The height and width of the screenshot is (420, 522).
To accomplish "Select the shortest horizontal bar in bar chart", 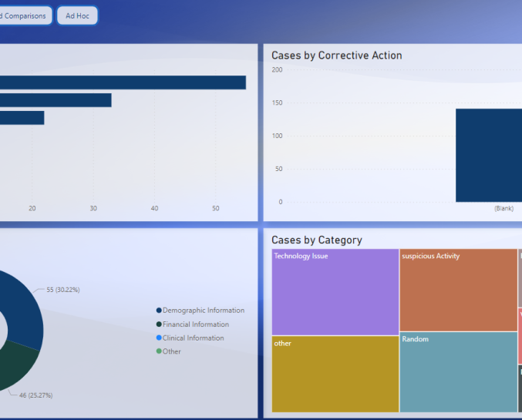I will click(x=22, y=118).
